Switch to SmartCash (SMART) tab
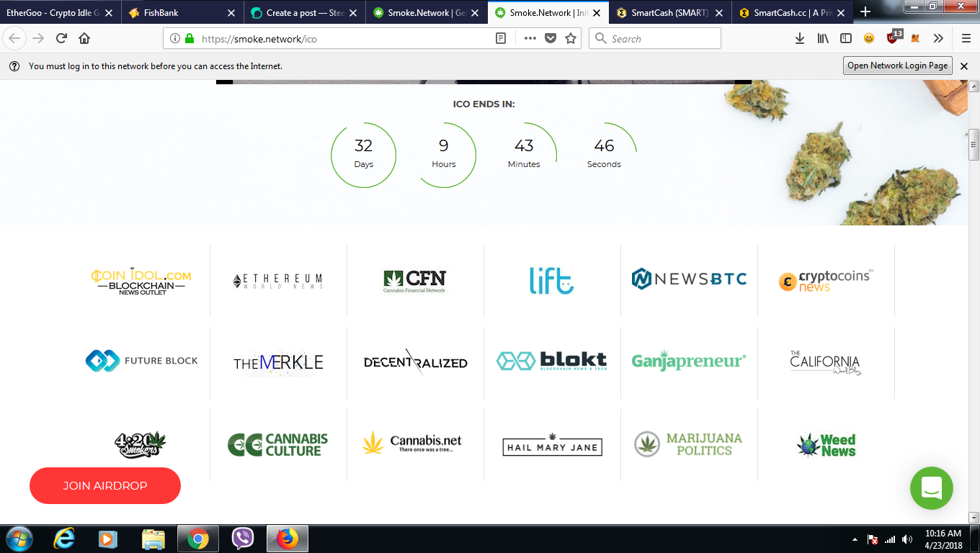This screenshot has width=980, height=553. click(669, 12)
